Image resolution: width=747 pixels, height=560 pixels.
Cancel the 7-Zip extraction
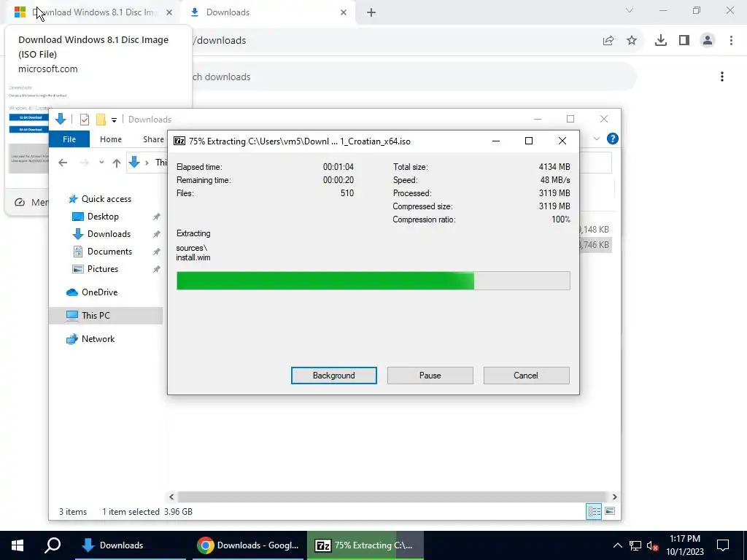click(x=526, y=376)
